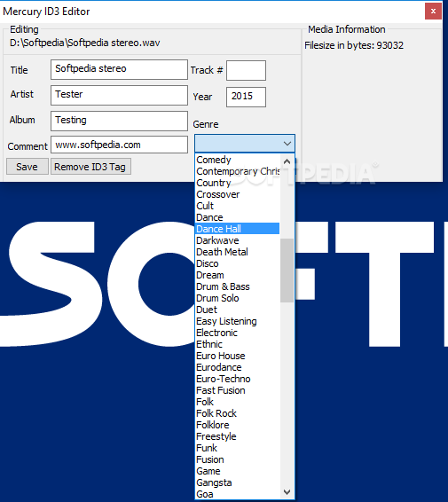This screenshot has width=448, height=502.
Task: Click the Remove ID3 Tag button
Action: pos(90,167)
